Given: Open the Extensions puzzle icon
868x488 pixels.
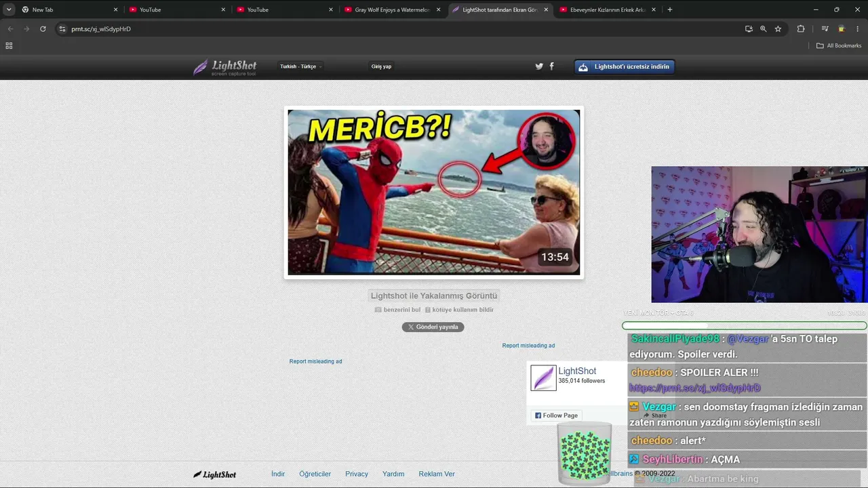Looking at the screenshot, I should (801, 29).
